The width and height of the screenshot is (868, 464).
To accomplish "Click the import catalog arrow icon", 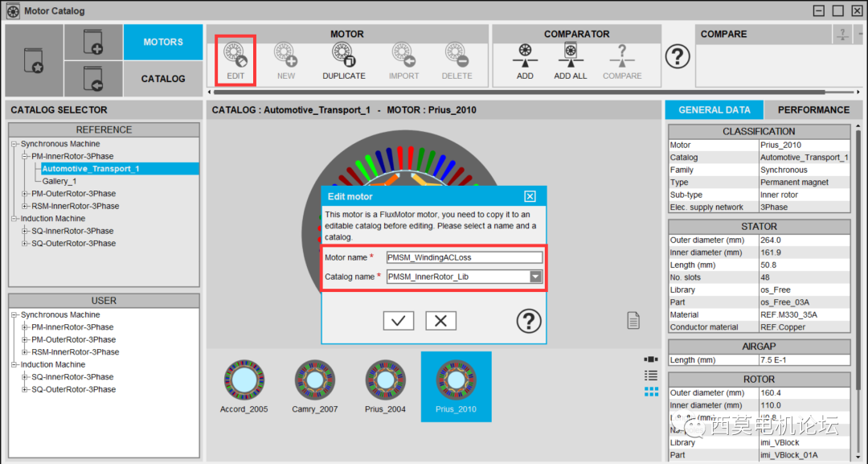I will [x=93, y=79].
